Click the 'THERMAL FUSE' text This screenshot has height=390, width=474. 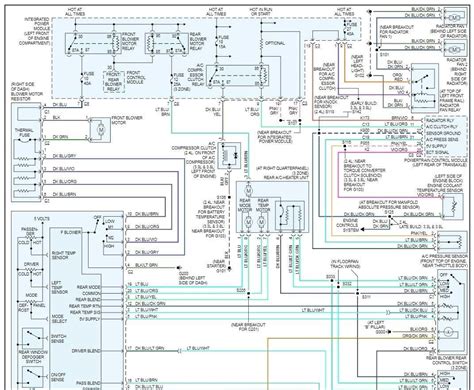(24, 132)
